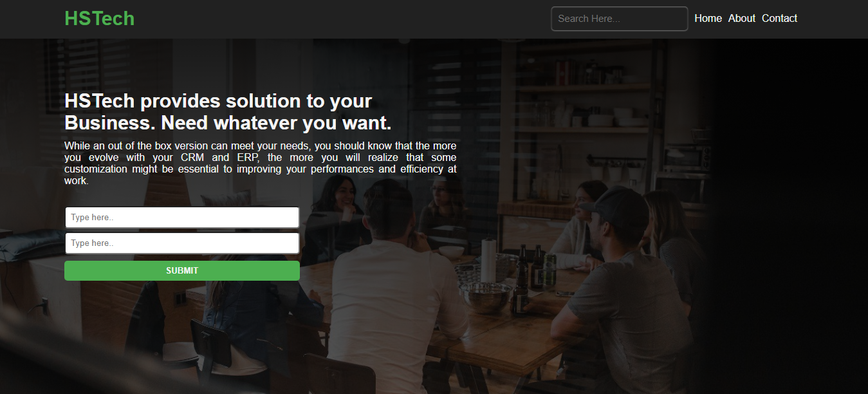Focus the Search Here box

pyautogui.click(x=620, y=19)
